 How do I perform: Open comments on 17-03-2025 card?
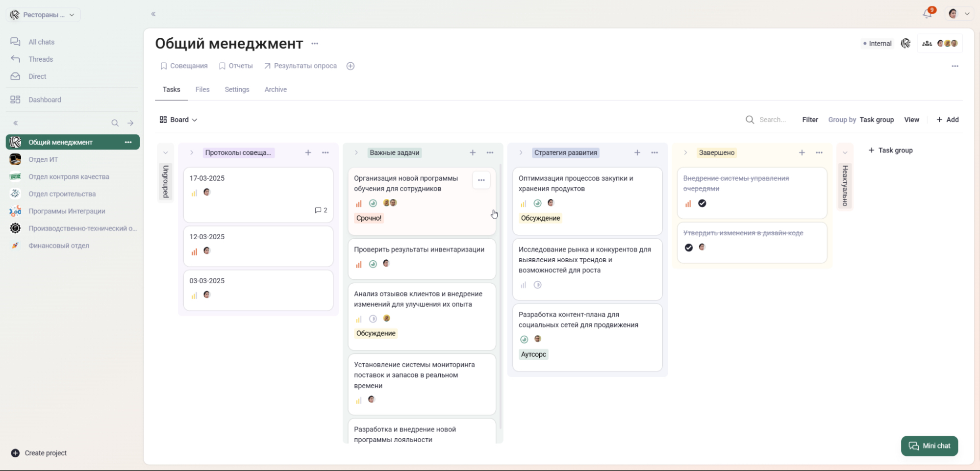coord(321,210)
